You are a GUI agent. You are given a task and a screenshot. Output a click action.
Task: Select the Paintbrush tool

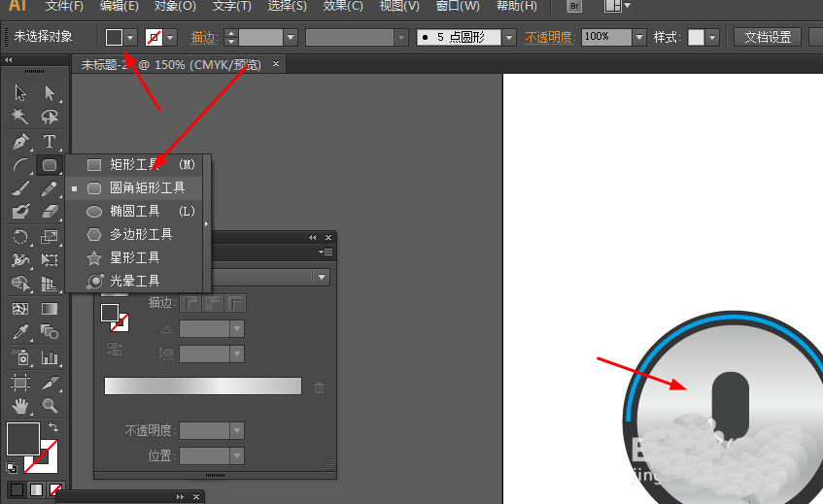[20, 188]
